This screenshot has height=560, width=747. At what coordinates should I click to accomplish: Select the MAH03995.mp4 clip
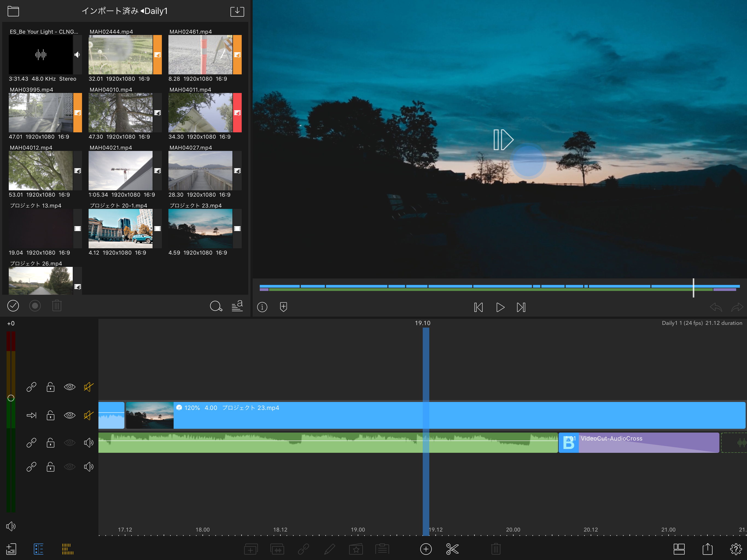click(40, 113)
